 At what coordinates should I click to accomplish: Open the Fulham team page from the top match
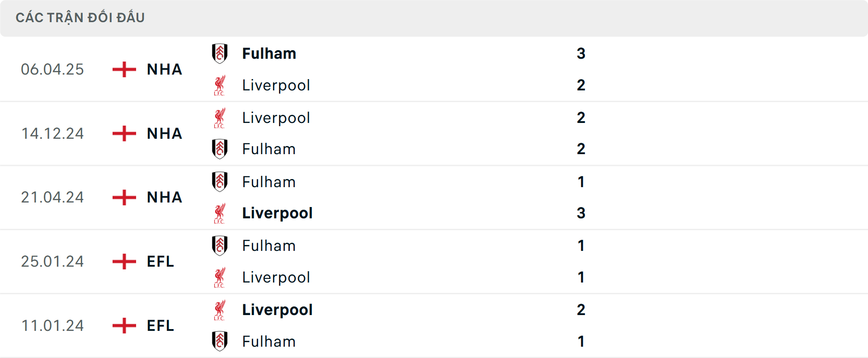pyautogui.click(x=269, y=53)
